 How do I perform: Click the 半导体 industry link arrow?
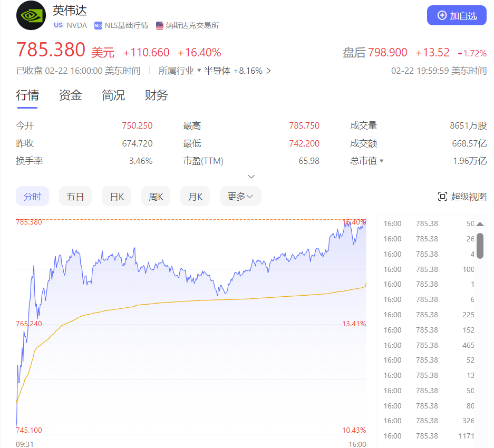coord(268,70)
